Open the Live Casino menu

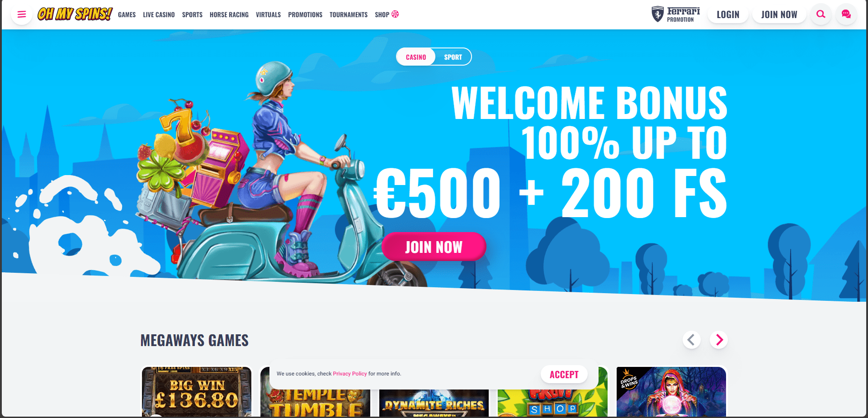[159, 15]
